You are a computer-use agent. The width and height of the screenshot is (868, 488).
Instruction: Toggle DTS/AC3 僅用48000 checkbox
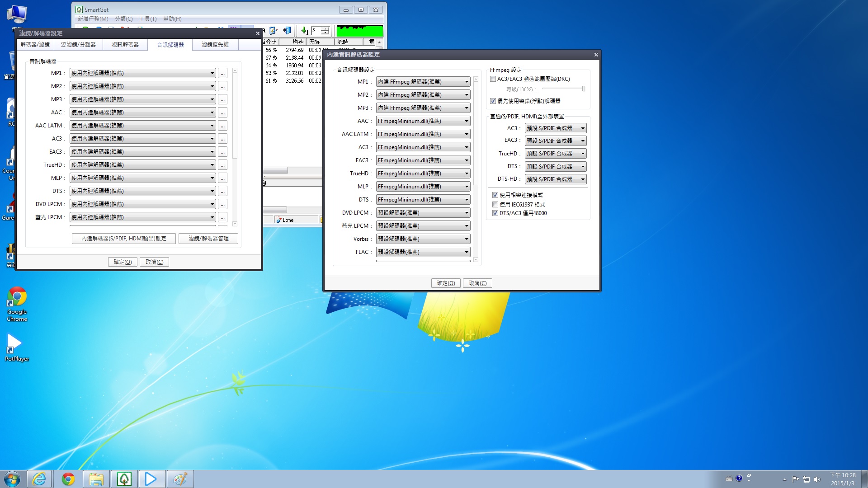tap(495, 213)
